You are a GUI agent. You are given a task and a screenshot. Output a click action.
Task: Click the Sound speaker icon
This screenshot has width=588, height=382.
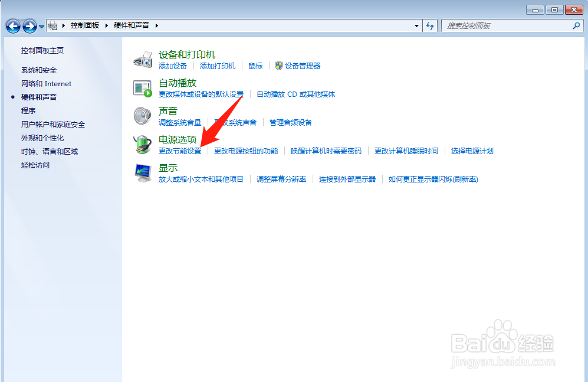click(142, 115)
